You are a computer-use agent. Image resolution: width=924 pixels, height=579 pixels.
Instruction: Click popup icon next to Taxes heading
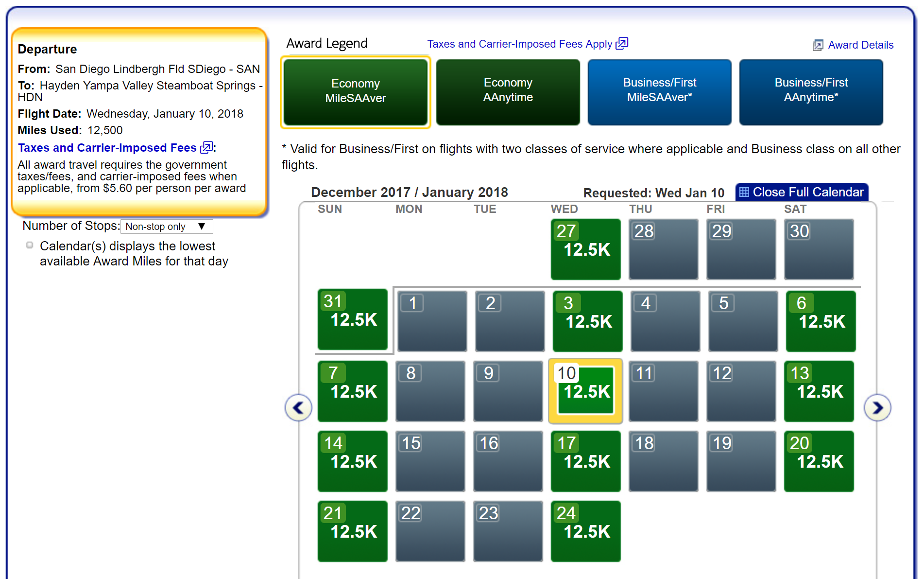point(206,147)
